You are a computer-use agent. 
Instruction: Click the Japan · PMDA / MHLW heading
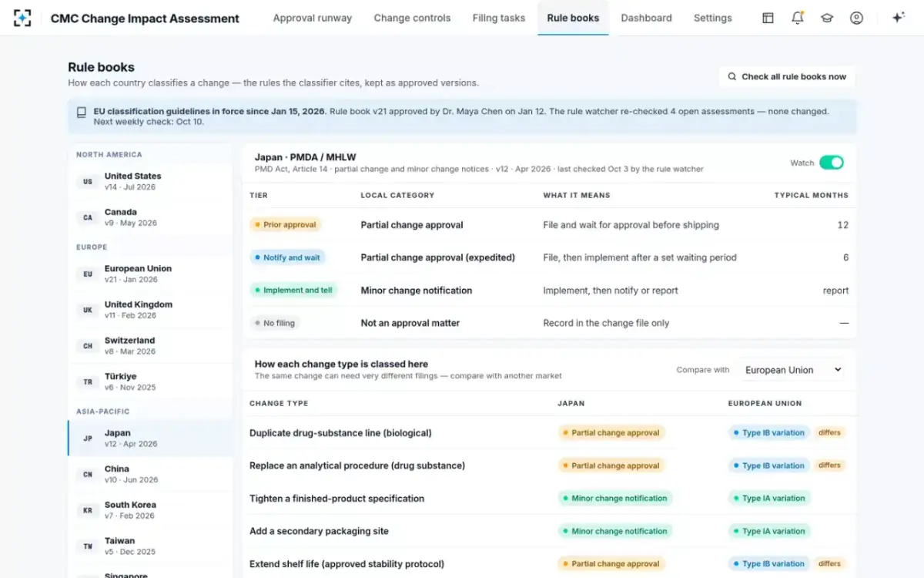click(x=306, y=157)
